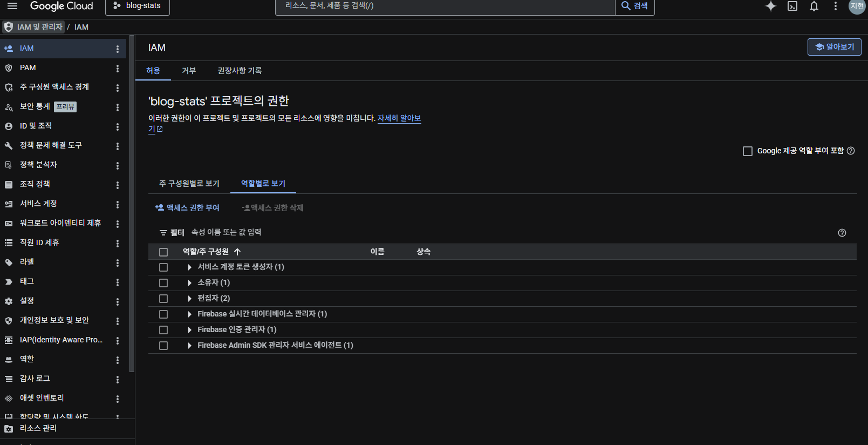
Task: Expand the 서비스 계정 토큰 생성자 (1) row
Action: click(x=189, y=267)
